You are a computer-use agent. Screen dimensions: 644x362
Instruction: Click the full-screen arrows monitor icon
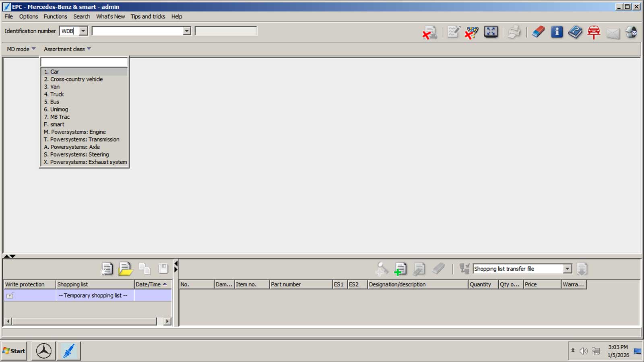coord(491,32)
